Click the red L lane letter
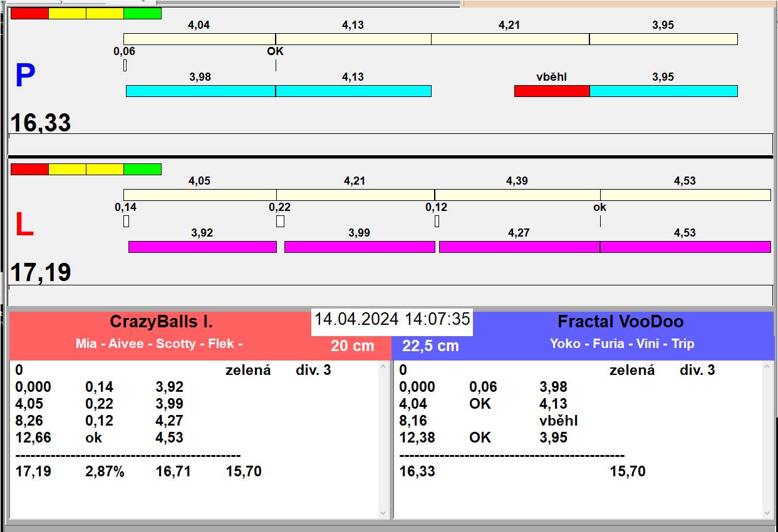 pos(24,225)
